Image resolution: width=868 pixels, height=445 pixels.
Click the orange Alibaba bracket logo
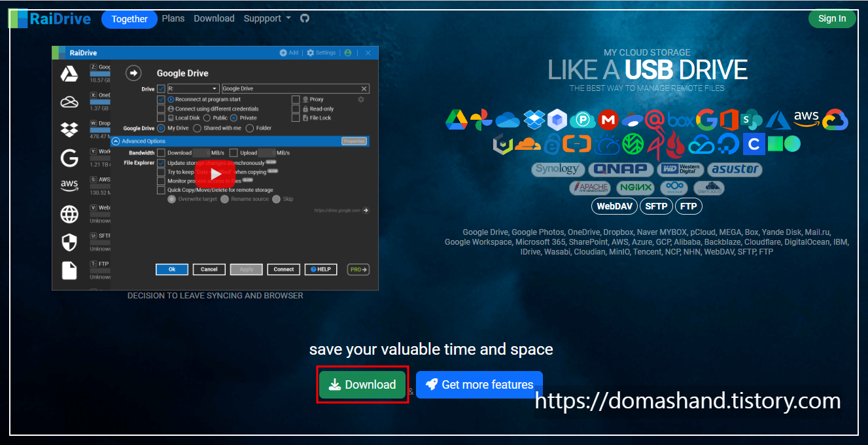pos(578,144)
